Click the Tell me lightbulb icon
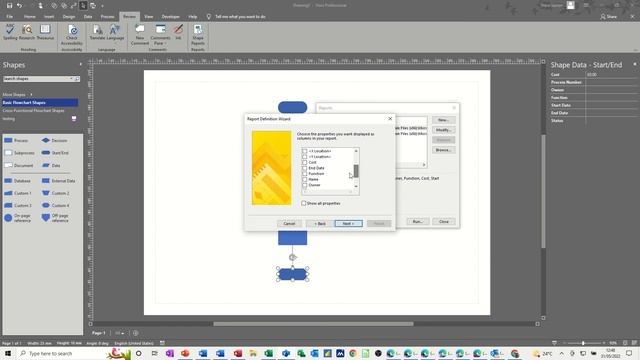The image size is (640, 360). click(209, 17)
